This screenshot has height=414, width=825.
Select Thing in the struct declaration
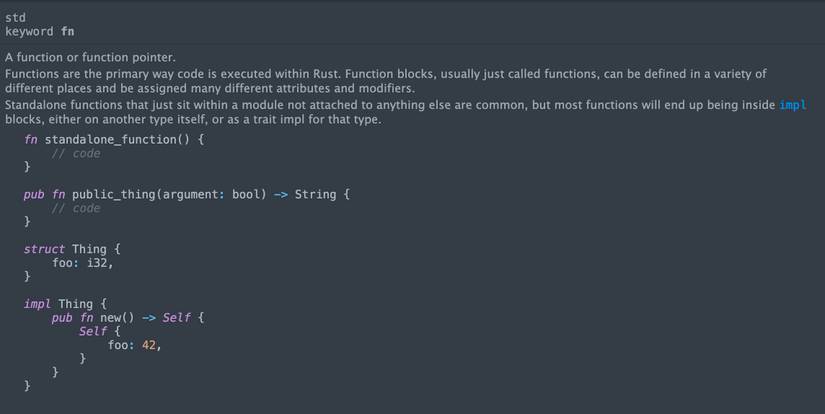click(89, 249)
